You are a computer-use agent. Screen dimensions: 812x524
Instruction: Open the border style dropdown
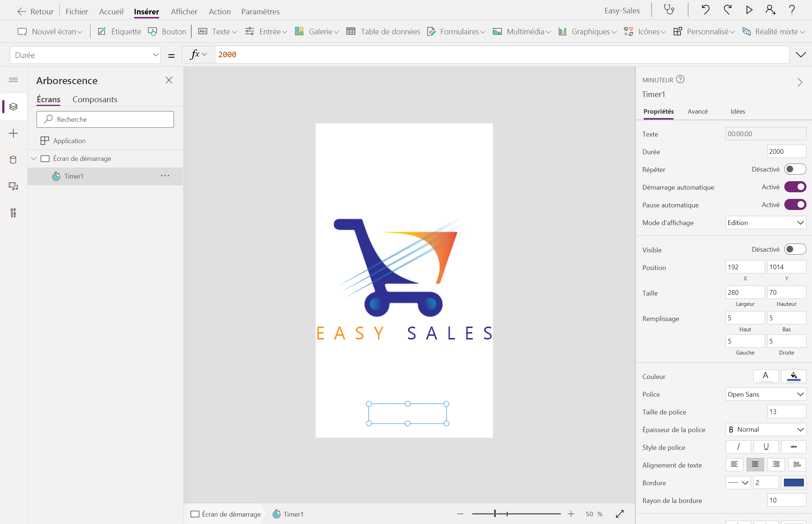(x=738, y=482)
